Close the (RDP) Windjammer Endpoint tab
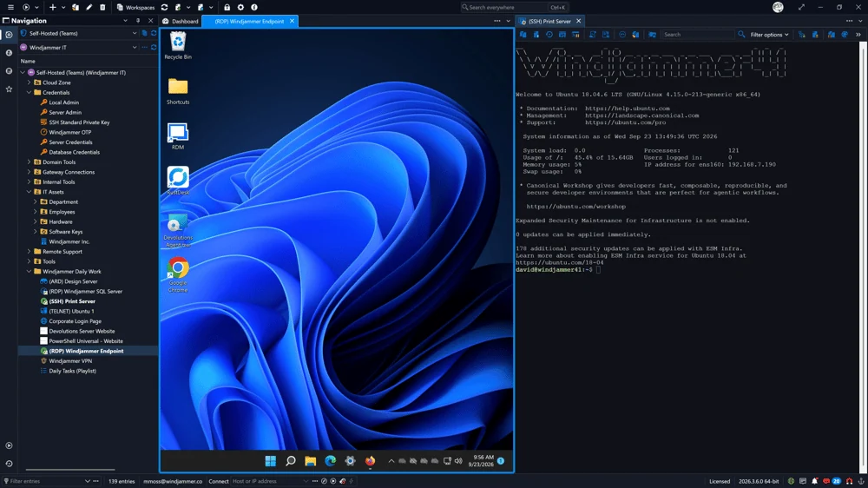The width and height of the screenshot is (868, 488). [292, 21]
